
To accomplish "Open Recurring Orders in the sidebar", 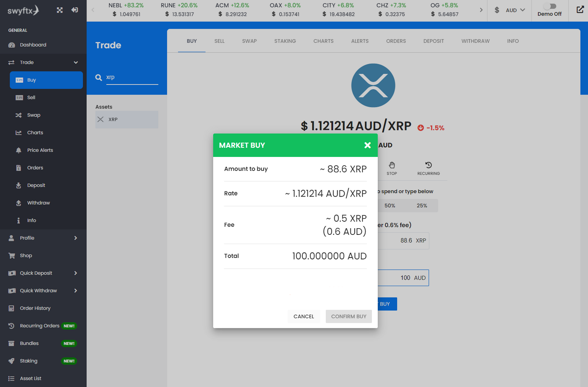I will [43, 326].
